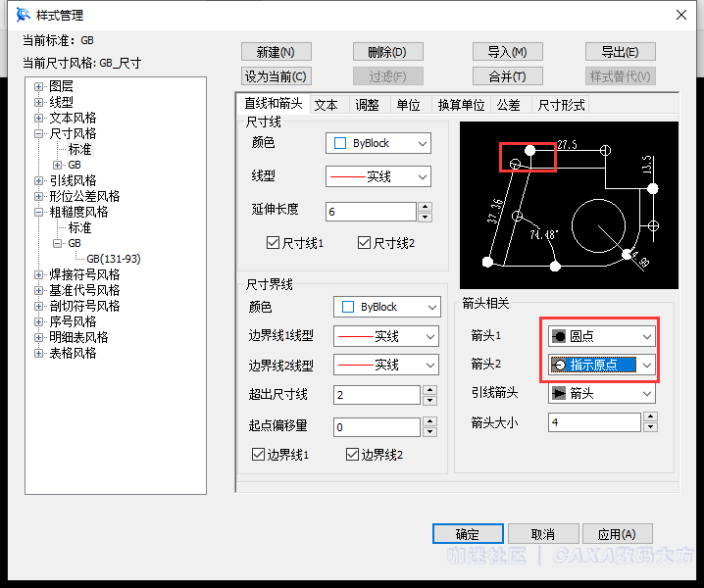Open the 边界线1线型 dropdown
The width and height of the screenshot is (704, 588).
point(386,336)
